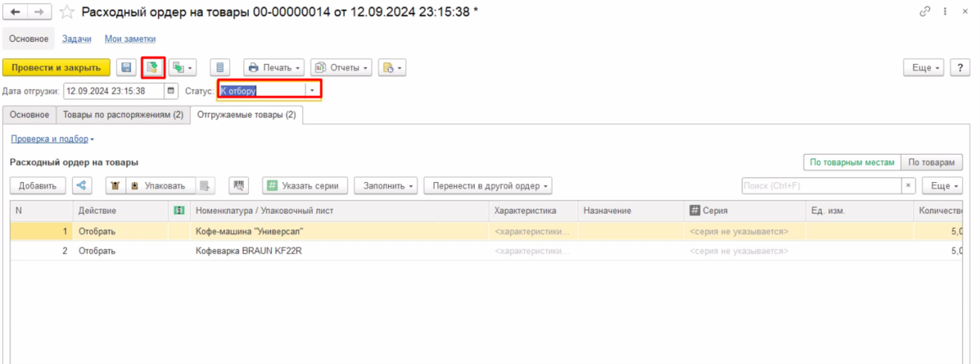The width and height of the screenshot is (980, 364).
Task: Click the split row icon
Action: click(x=82, y=185)
